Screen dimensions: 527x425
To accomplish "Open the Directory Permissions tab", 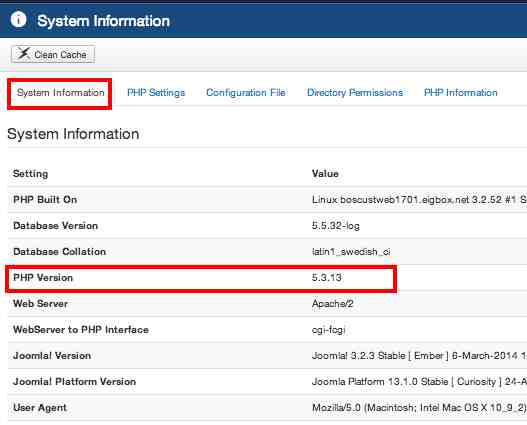I will point(355,93).
